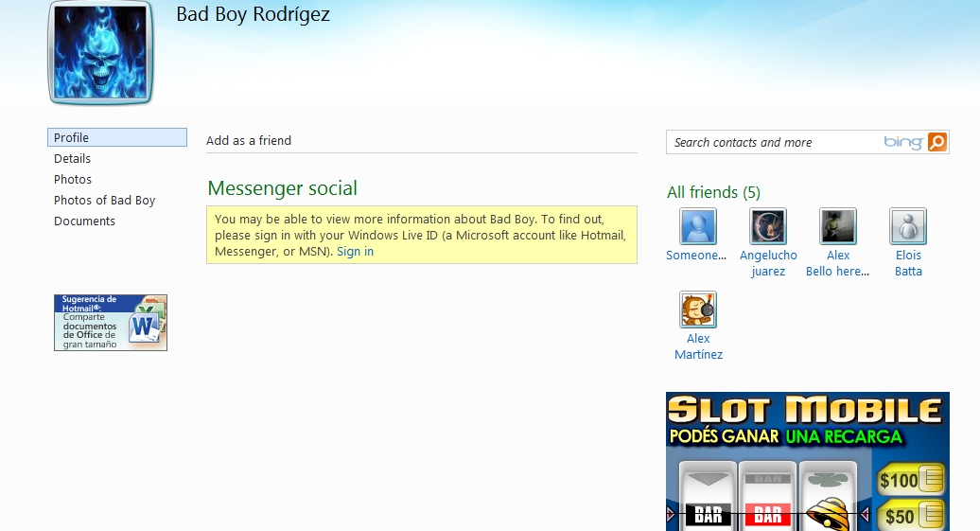This screenshot has height=531, width=980.
Task: Open the Elois Batta name link
Action: click(x=908, y=263)
